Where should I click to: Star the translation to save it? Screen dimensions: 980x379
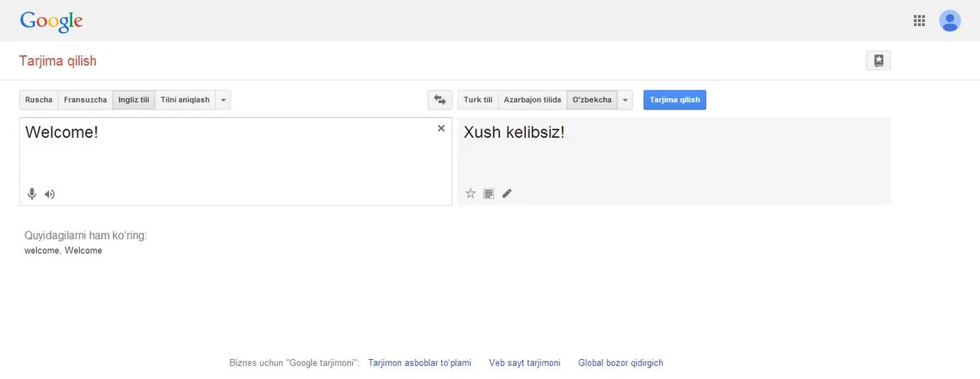[x=471, y=194]
